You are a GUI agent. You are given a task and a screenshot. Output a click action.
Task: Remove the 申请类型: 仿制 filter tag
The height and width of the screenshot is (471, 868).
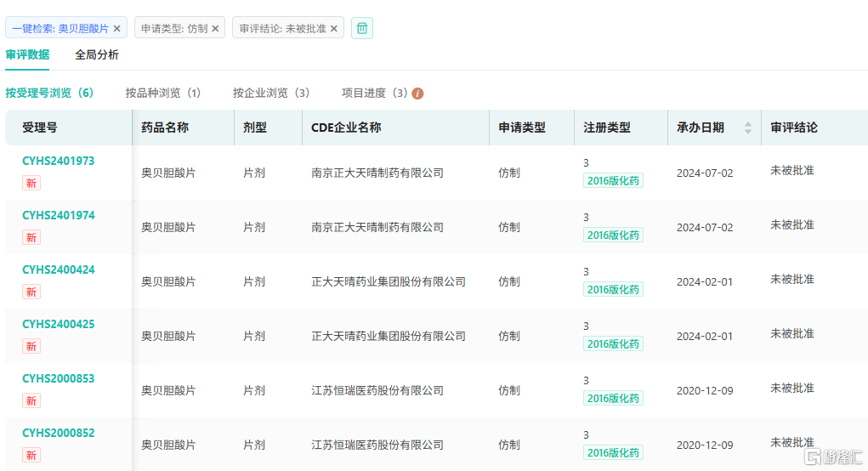(x=215, y=28)
